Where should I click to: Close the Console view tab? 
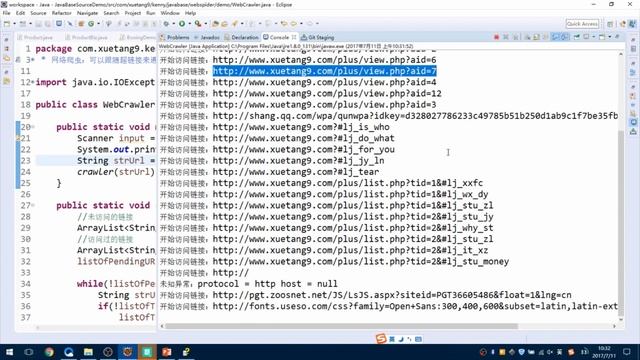coord(294,37)
